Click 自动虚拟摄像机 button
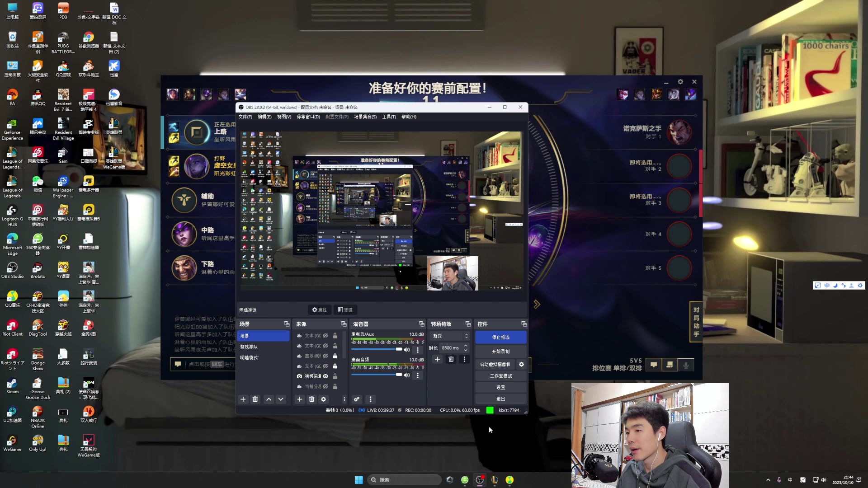The image size is (868, 488). (x=495, y=365)
